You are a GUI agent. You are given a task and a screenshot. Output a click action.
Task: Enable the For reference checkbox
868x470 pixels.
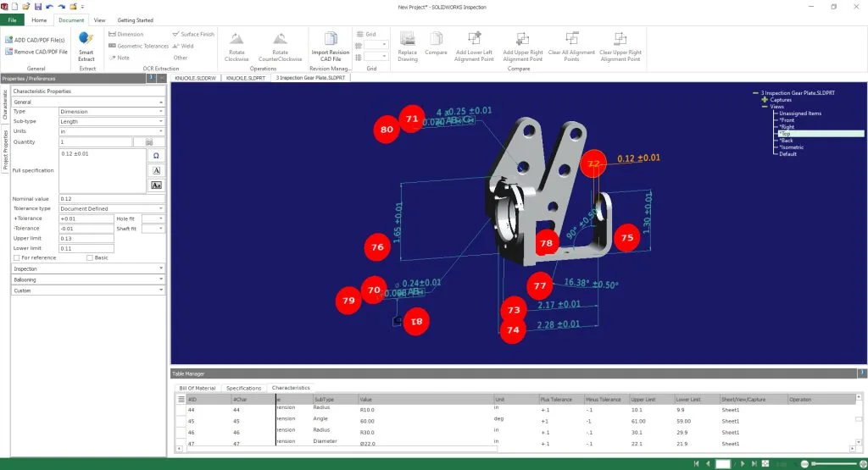[x=17, y=257]
